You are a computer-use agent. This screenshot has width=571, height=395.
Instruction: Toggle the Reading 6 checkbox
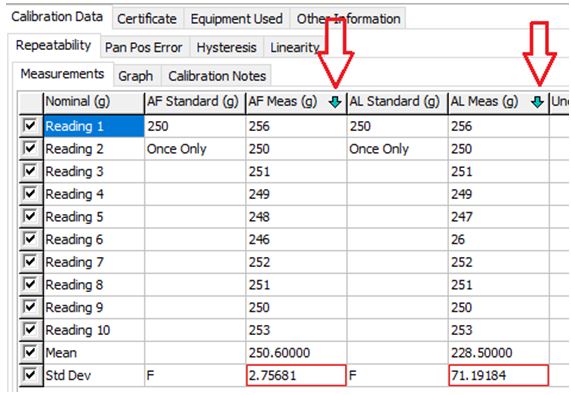pyautogui.click(x=30, y=239)
